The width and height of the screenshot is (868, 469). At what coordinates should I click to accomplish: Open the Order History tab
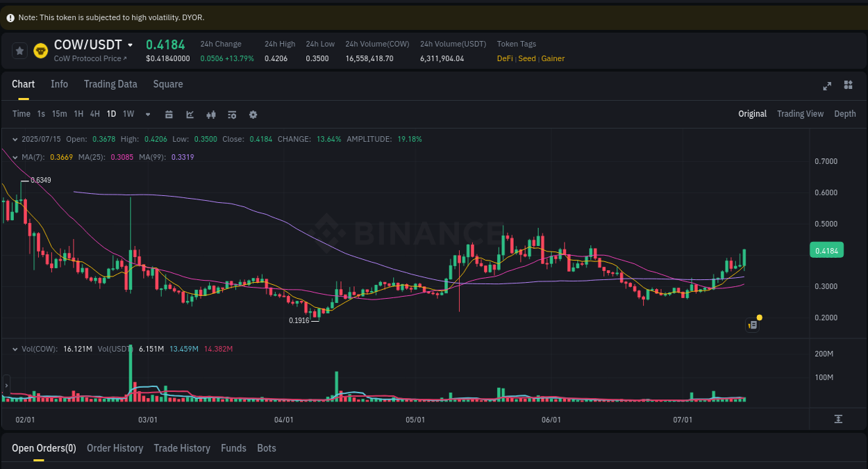(115, 448)
